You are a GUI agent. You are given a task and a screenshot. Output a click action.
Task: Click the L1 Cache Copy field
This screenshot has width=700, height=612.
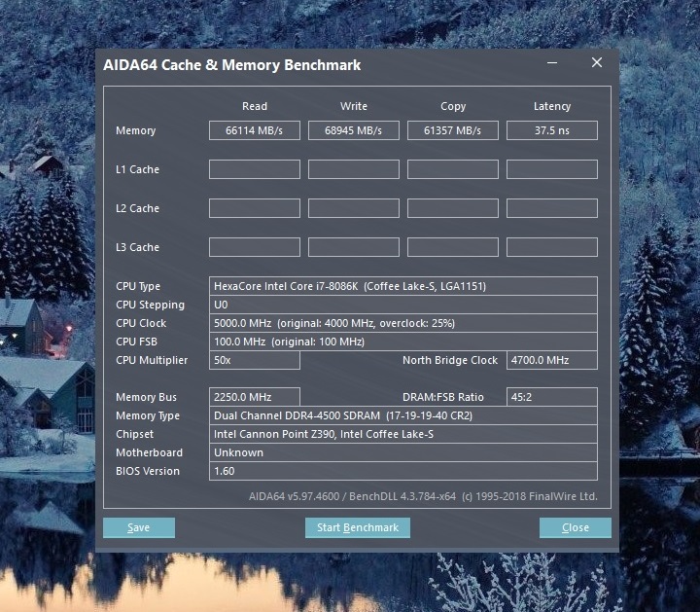tap(453, 169)
